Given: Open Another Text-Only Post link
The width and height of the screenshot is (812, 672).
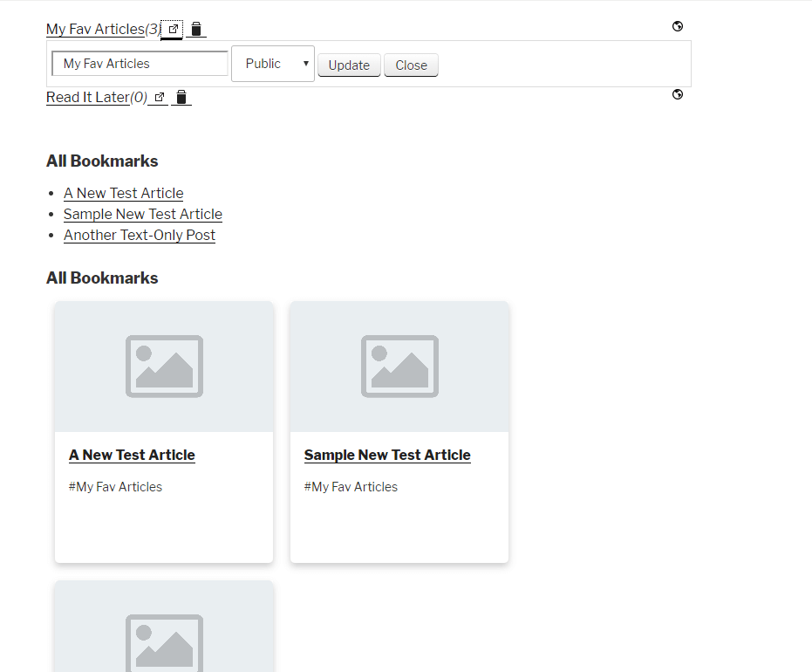Looking at the screenshot, I should 140,235.
